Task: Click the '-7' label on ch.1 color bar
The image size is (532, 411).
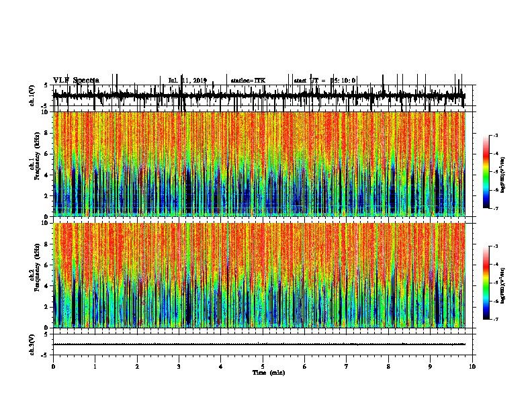Action: click(x=496, y=208)
